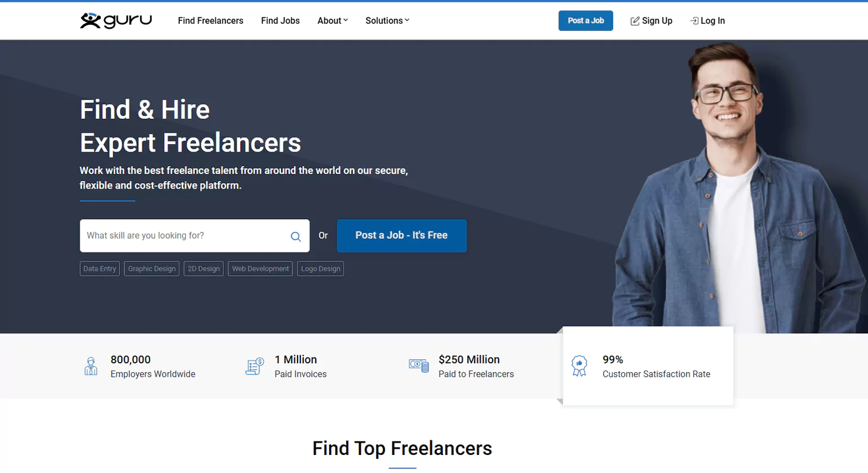Click the Paid to Freelancers money icon
This screenshot has width=868, height=473.
[419, 366]
